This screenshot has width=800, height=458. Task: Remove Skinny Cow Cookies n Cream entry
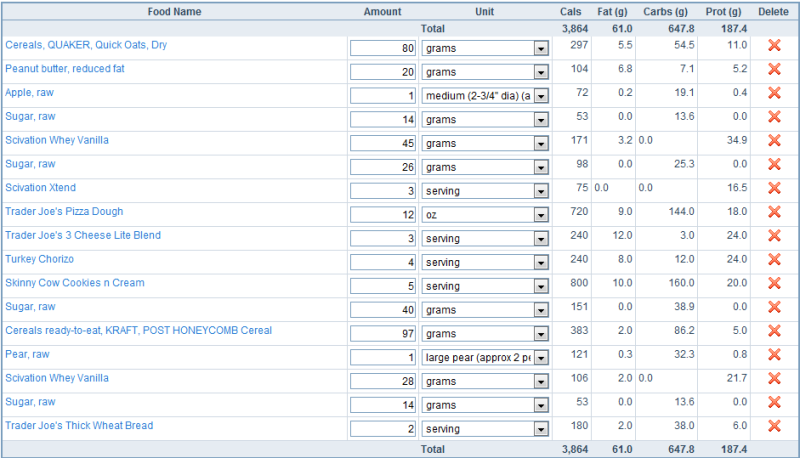point(773,284)
